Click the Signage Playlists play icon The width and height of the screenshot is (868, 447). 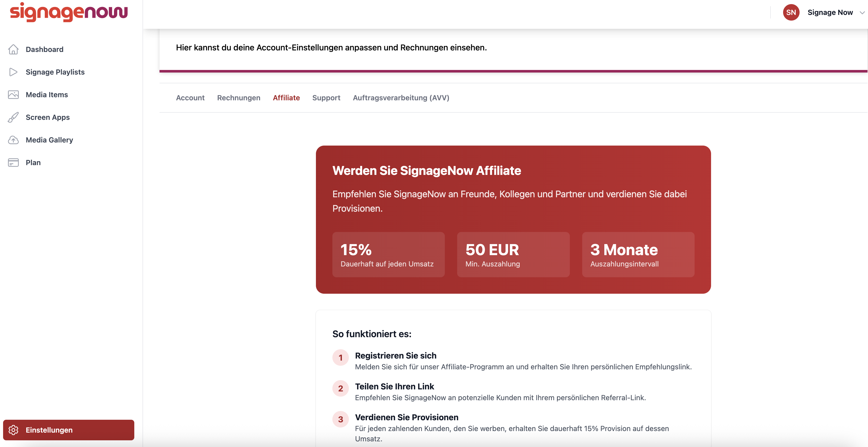tap(13, 72)
